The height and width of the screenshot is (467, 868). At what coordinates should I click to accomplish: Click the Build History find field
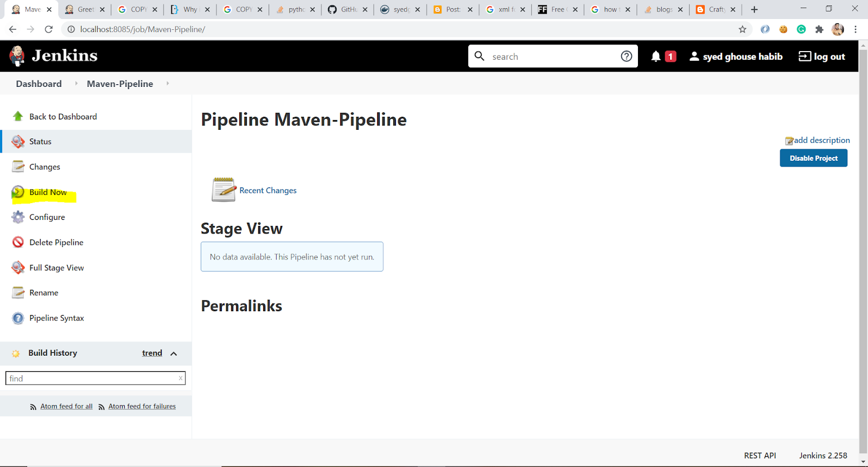(95, 378)
